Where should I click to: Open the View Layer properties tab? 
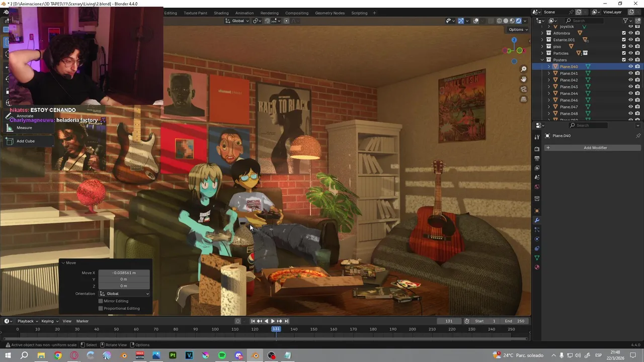point(537,168)
